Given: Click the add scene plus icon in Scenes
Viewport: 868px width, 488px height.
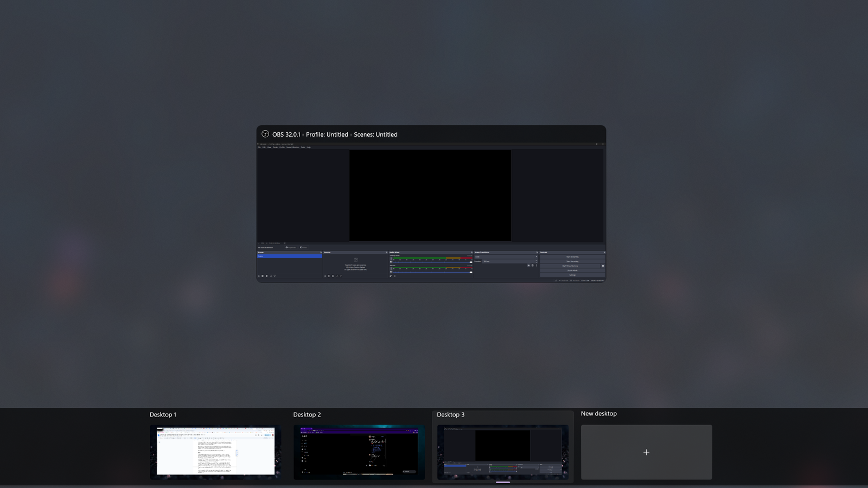Looking at the screenshot, I should tap(259, 276).
